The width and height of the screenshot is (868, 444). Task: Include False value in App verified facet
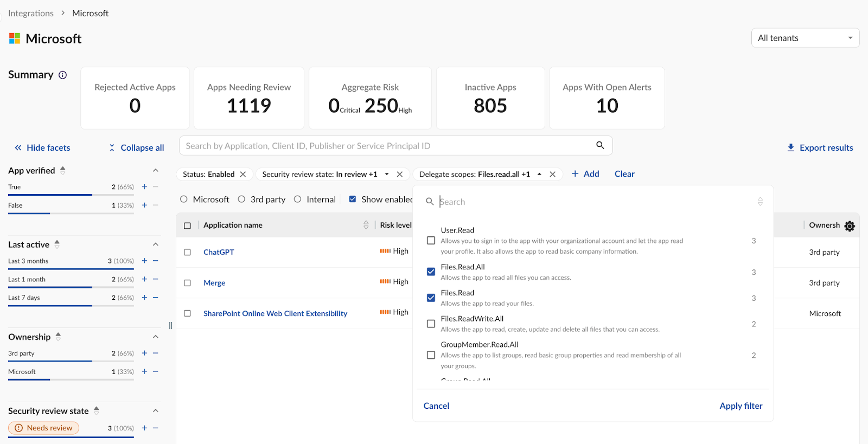pos(144,205)
